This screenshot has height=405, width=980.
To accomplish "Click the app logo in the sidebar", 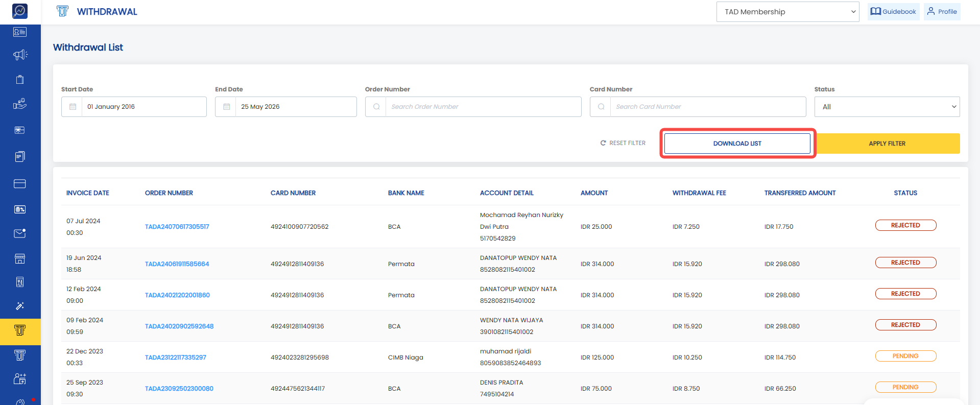I will pyautogui.click(x=20, y=11).
